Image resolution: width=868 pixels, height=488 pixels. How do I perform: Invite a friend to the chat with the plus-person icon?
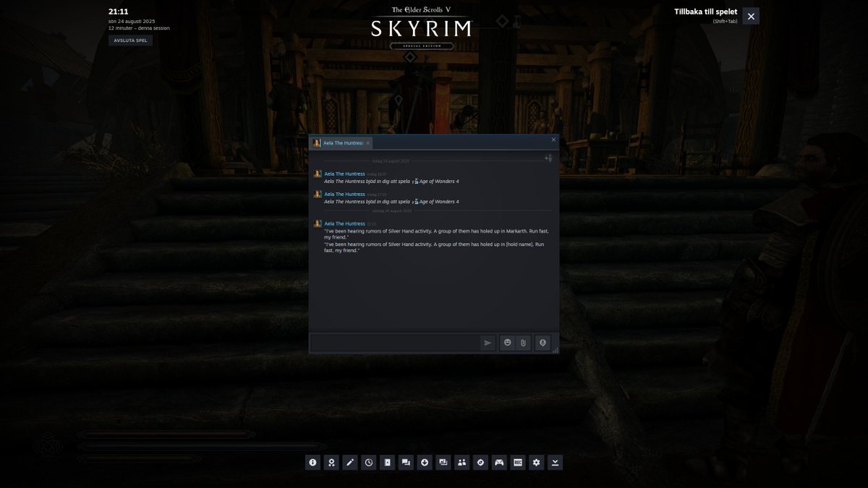548,158
